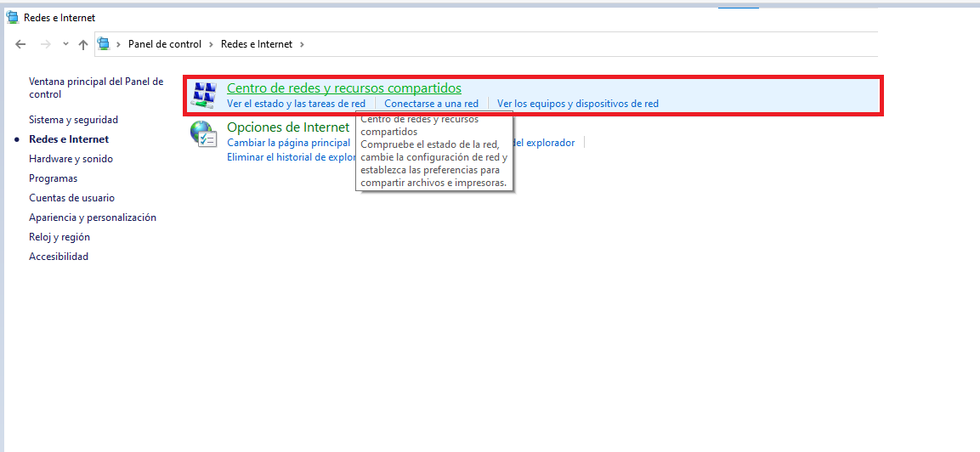Click the Control Panel icon in address bar

click(x=104, y=44)
